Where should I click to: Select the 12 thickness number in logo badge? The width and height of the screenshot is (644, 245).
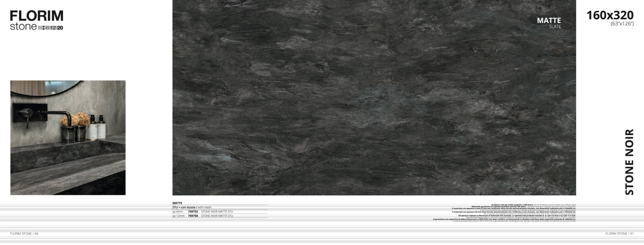pos(53,28)
